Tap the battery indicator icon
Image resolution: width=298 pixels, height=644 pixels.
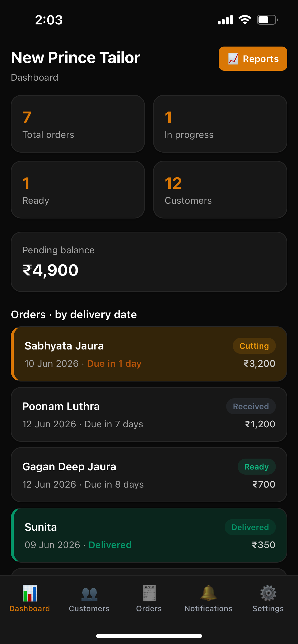click(x=267, y=20)
